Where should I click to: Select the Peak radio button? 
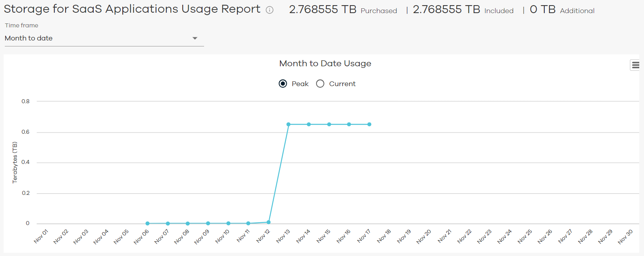[x=283, y=83]
